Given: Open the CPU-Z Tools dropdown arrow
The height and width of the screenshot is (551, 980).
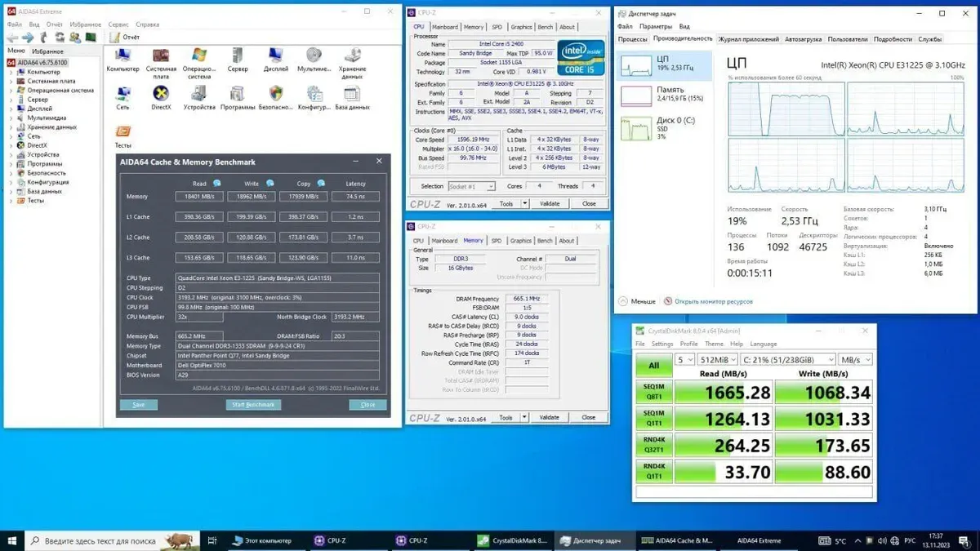Looking at the screenshot, I should click(524, 204).
